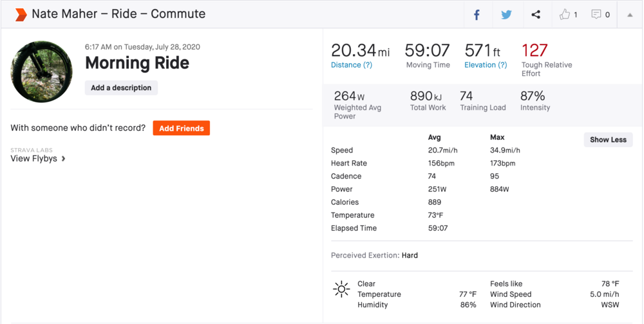Screen dimensions: 644x324
Task: Click the Add a description button
Action: (121, 88)
